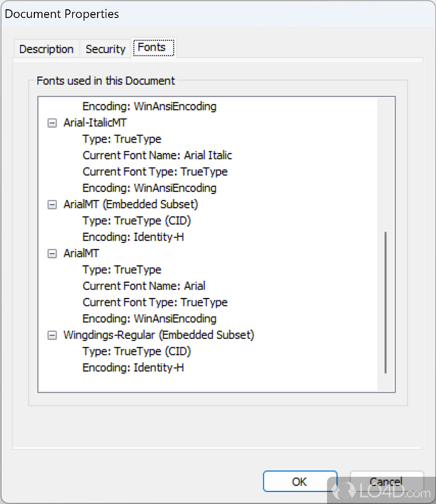Select 'Current Font Name: Arial Italic' row

157,155
